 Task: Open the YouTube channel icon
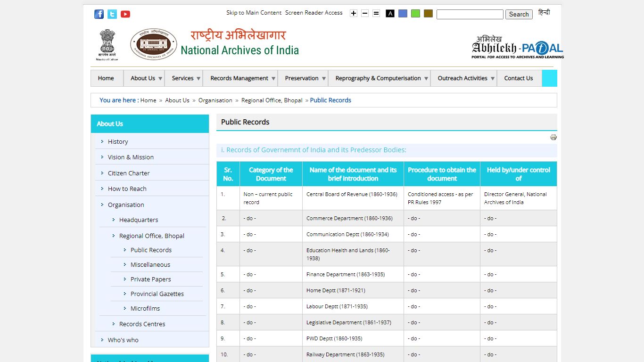125,14
